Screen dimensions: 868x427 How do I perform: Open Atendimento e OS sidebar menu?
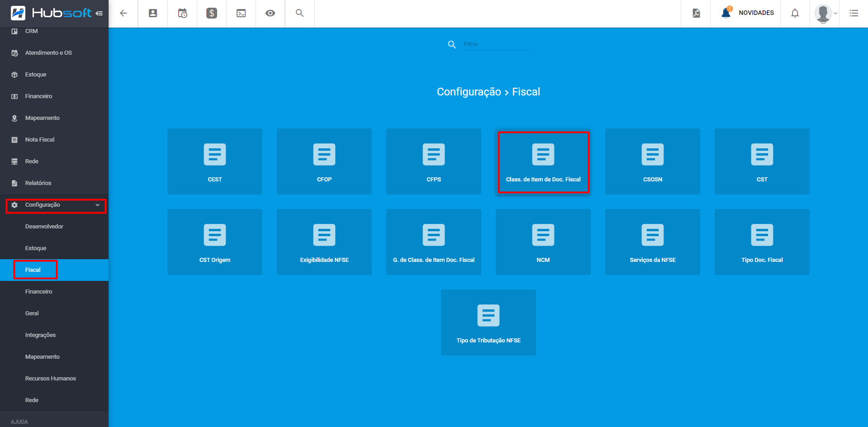coord(54,53)
